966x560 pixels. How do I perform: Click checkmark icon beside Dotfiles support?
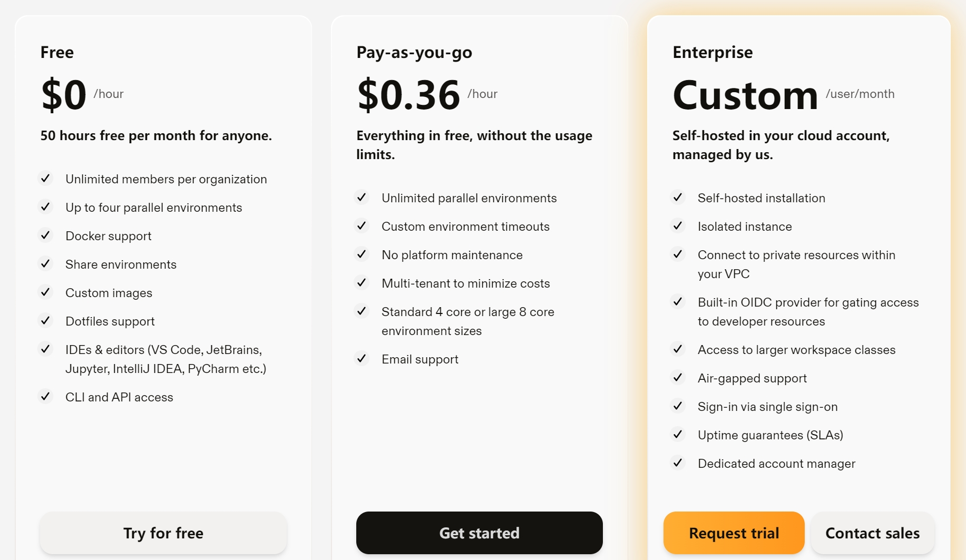tap(46, 321)
